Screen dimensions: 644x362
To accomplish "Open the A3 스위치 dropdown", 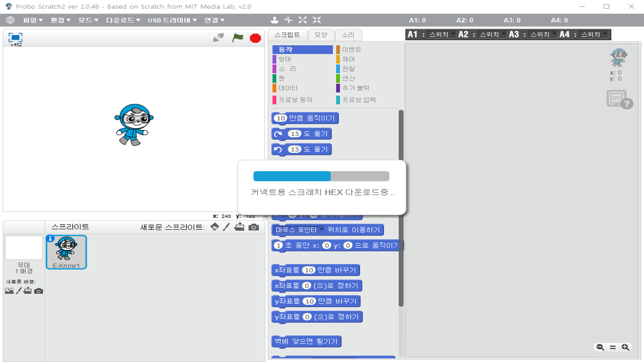I will pos(544,34).
